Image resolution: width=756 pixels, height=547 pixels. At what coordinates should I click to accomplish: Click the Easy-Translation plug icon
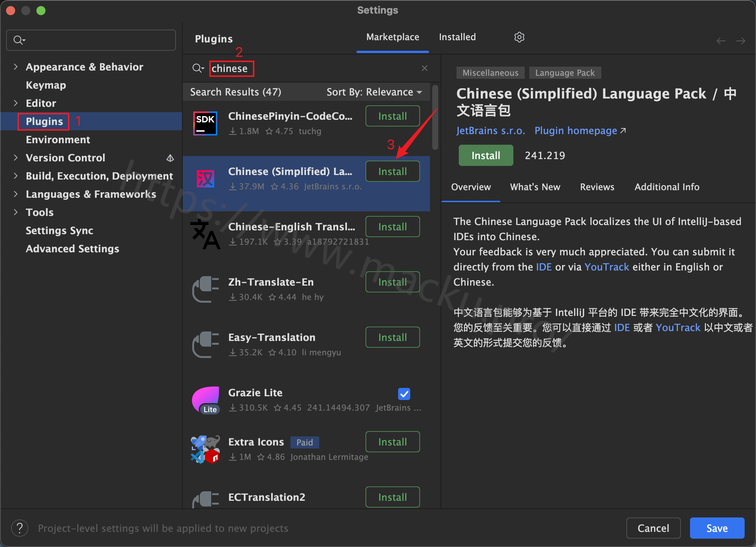pyautogui.click(x=205, y=345)
